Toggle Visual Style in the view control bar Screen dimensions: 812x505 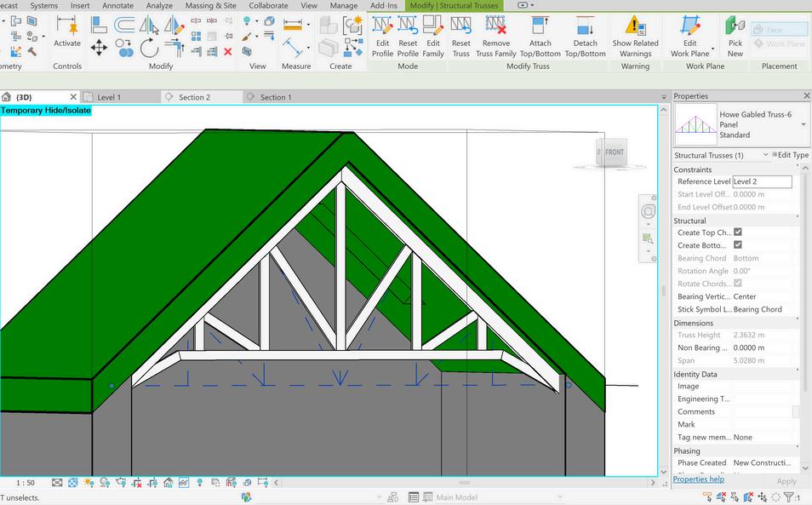pyautogui.click(x=73, y=483)
